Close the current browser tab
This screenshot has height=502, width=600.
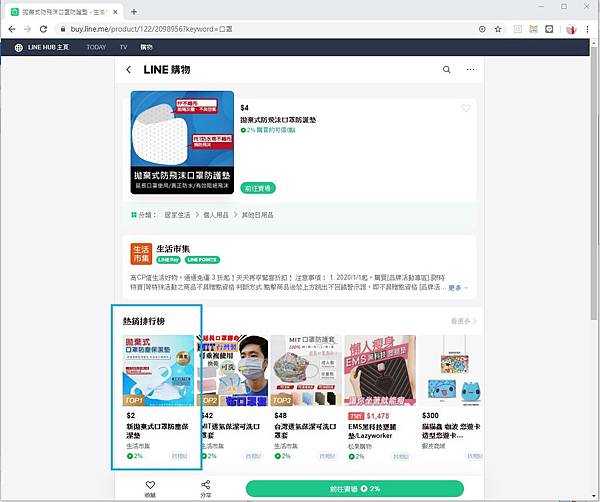click(116, 12)
